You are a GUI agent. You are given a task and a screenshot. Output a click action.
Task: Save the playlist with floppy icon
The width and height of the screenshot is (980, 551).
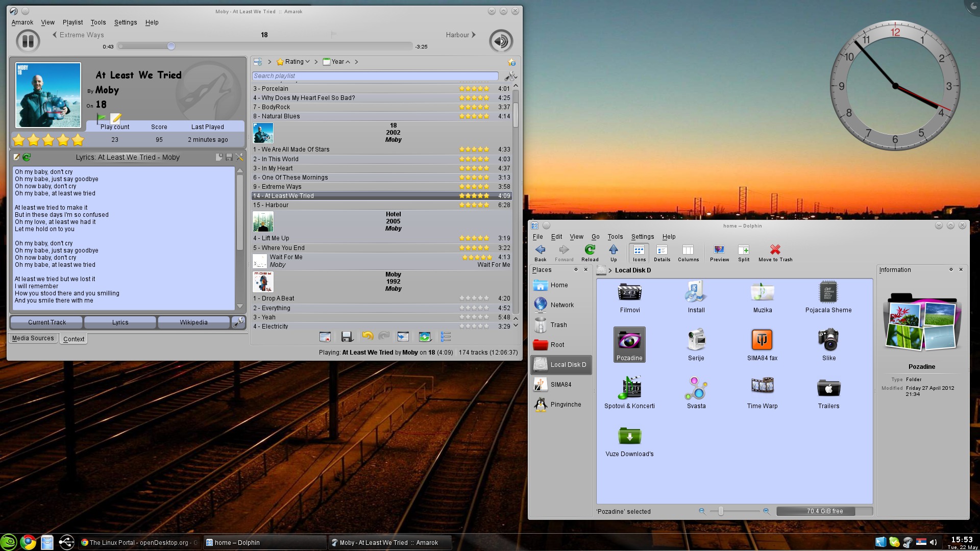(347, 337)
